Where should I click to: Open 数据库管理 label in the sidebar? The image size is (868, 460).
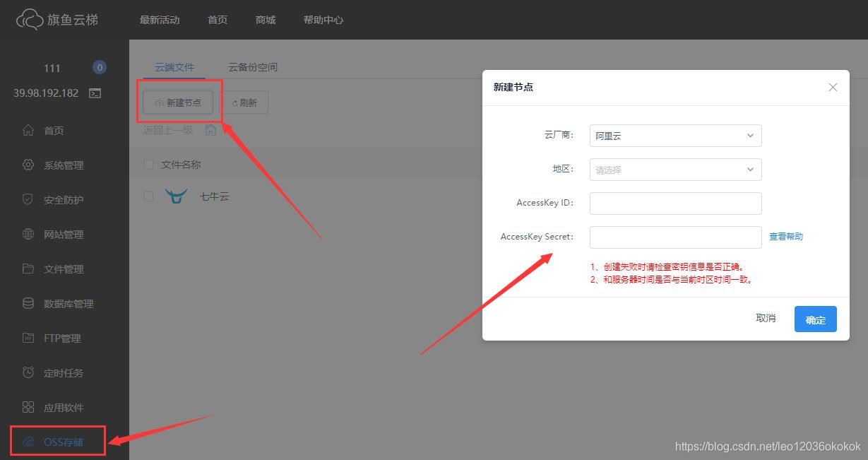pyautogui.click(x=69, y=304)
